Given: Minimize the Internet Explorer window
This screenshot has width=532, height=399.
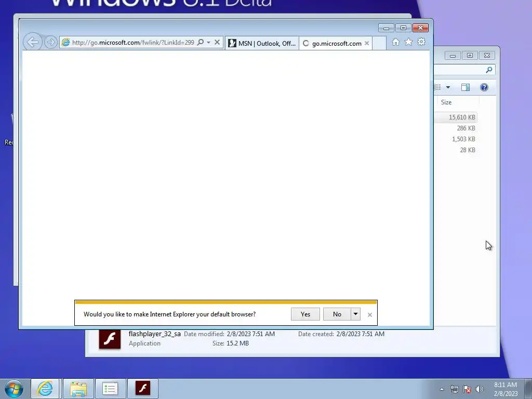Looking at the screenshot, I should [386, 28].
